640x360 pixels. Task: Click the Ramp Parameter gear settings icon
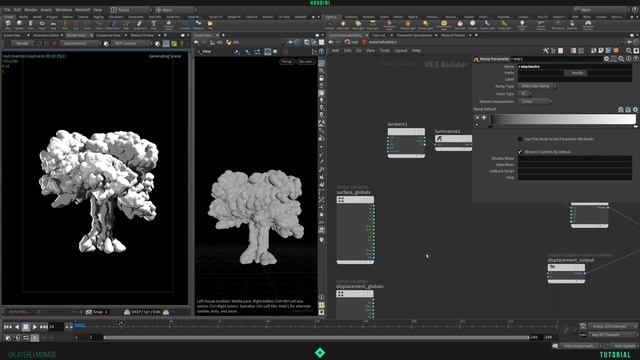[x=607, y=59]
